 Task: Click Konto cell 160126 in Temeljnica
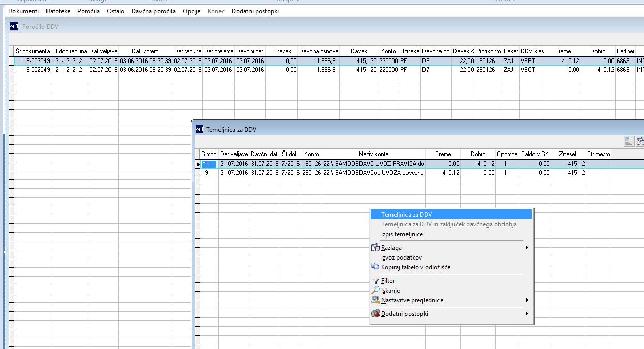(x=311, y=164)
